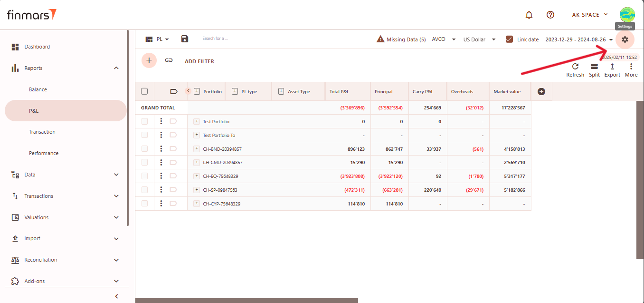Click the ADD FILTER button
The image size is (644, 303).
[199, 61]
